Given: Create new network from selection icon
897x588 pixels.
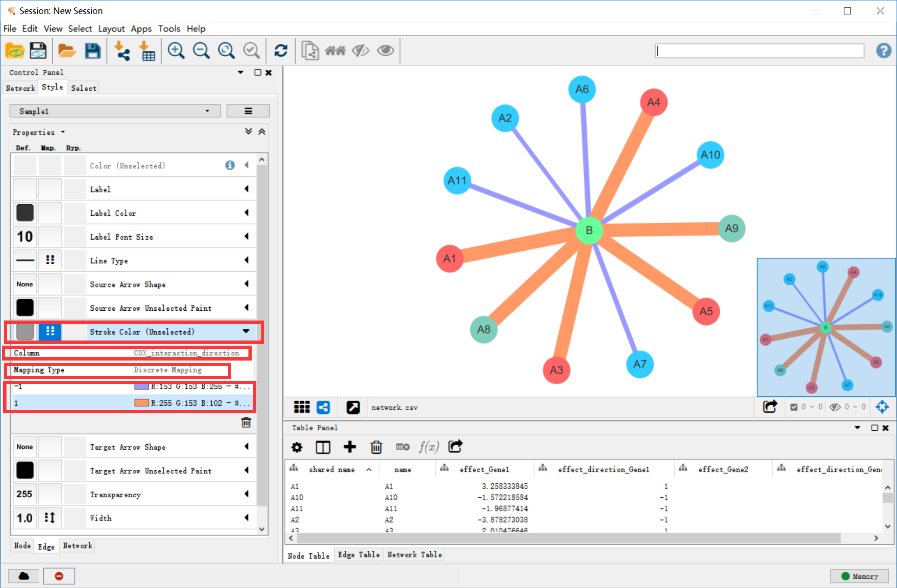Looking at the screenshot, I should coord(310,51).
